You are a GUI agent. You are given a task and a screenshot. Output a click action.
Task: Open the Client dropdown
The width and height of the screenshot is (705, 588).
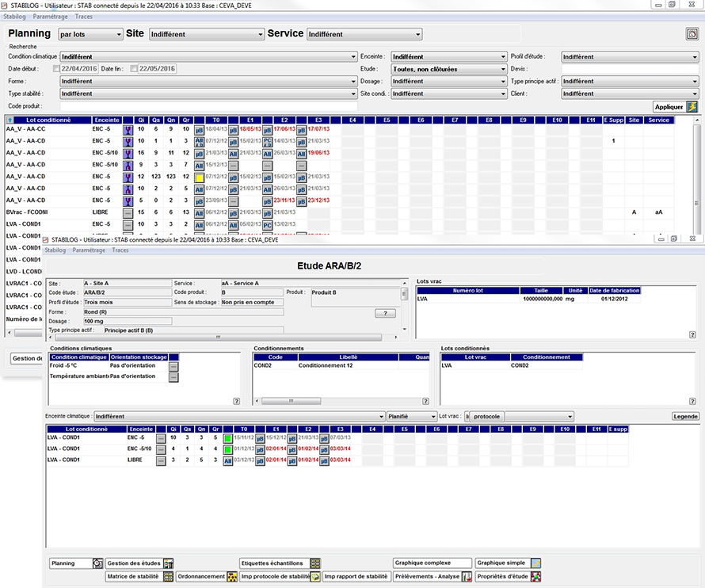630,94
